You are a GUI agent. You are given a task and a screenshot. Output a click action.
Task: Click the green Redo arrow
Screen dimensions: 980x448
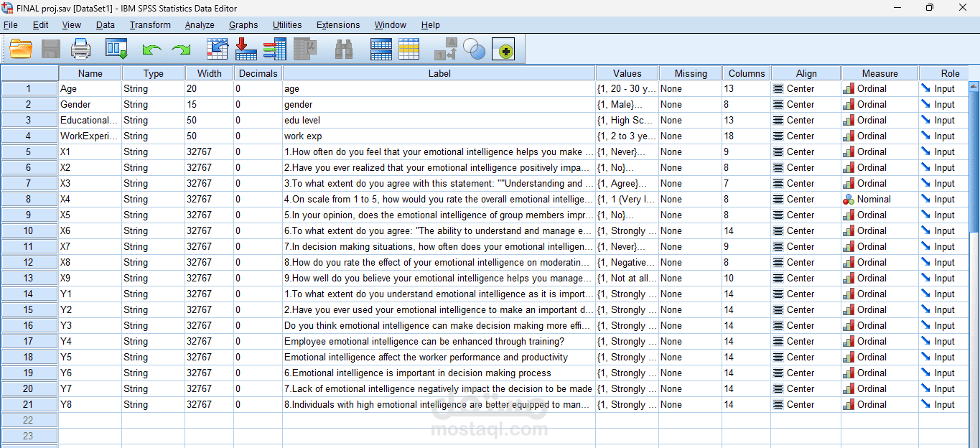pyautogui.click(x=181, y=50)
